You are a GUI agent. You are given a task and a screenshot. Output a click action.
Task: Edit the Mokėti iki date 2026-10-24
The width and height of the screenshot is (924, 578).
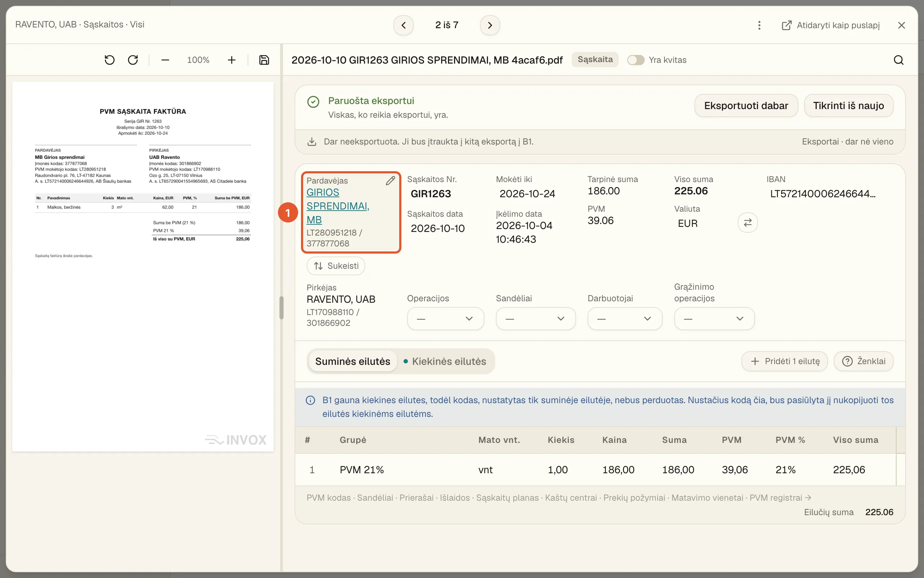(527, 194)
